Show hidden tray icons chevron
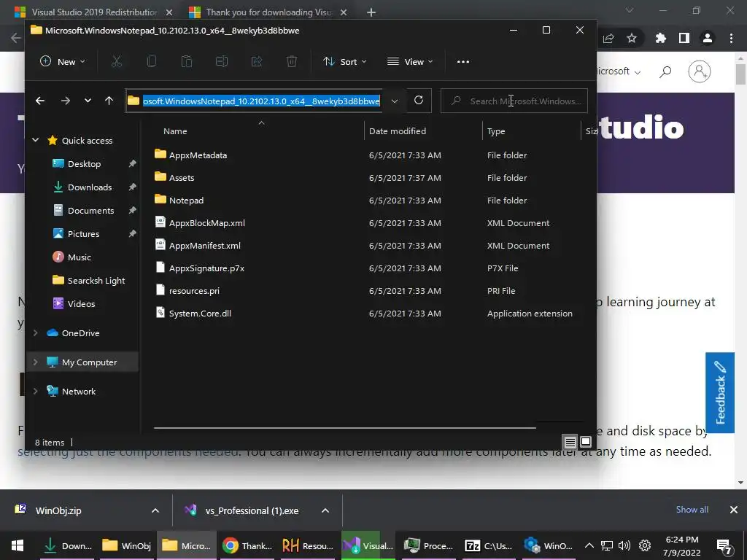This screenshot has width=747, height=560. 589,545
